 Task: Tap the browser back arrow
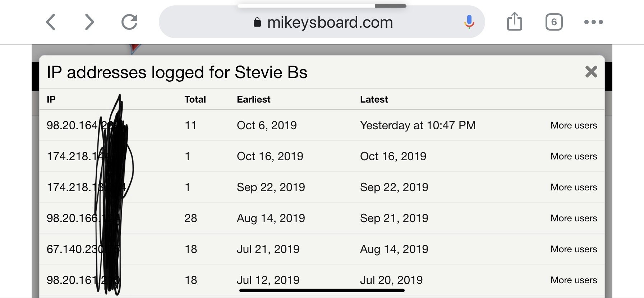click(51, 22)
